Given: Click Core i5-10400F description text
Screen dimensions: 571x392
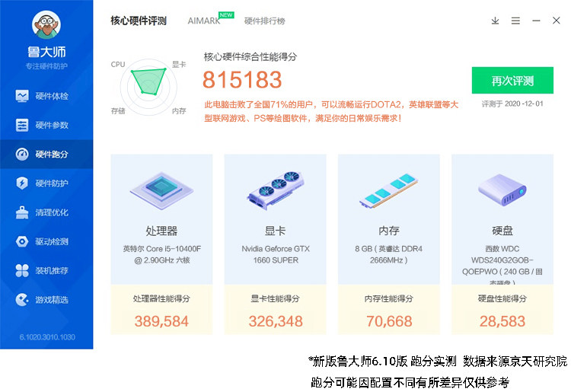Looking at the screenshot, I should pos(161,254).
